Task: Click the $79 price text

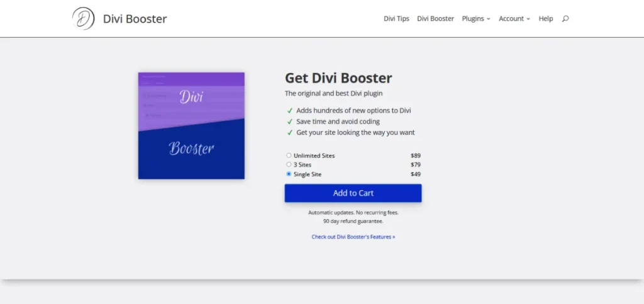Action: 416,165
